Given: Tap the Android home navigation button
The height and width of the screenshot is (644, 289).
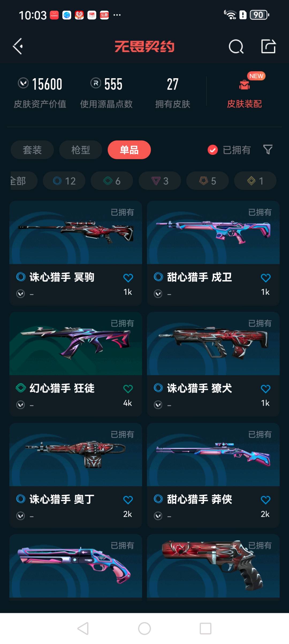Looking at the screenshot, I should point(144,628).
